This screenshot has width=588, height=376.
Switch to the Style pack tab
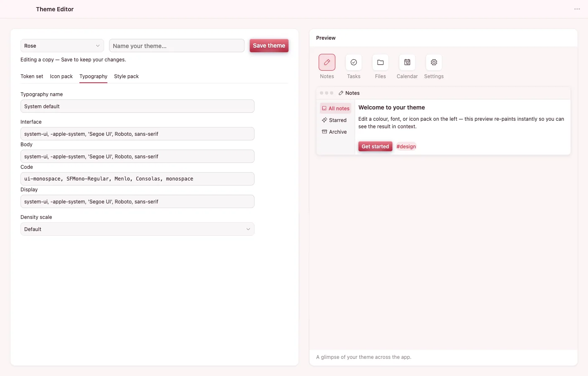[126, 76]
